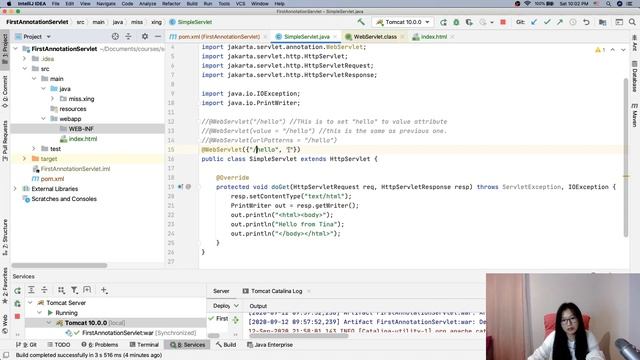Screen dimensions: 640x360
Task: Open the TODO tool window
Action: click(58, 345)
